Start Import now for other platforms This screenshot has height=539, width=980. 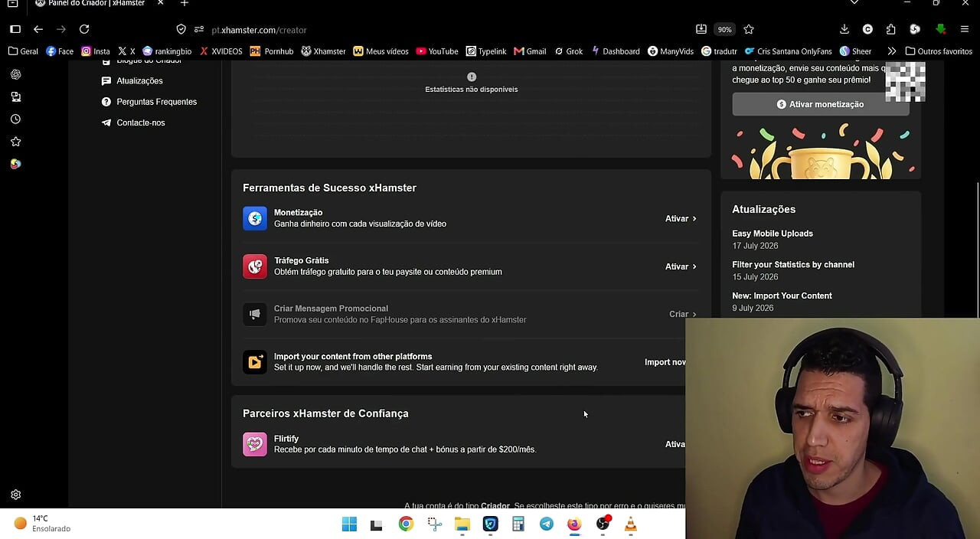665,362
